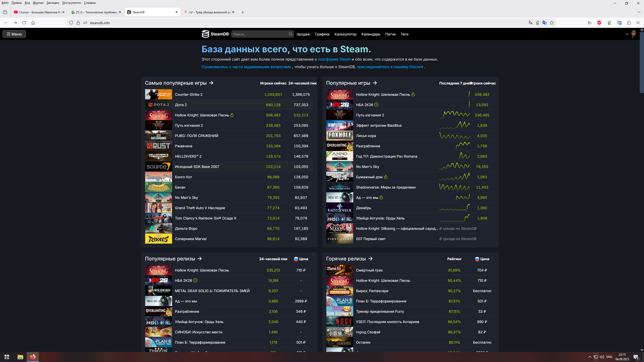
Task: Open the user avatar in SteamDB header
Action: [633, 34]
